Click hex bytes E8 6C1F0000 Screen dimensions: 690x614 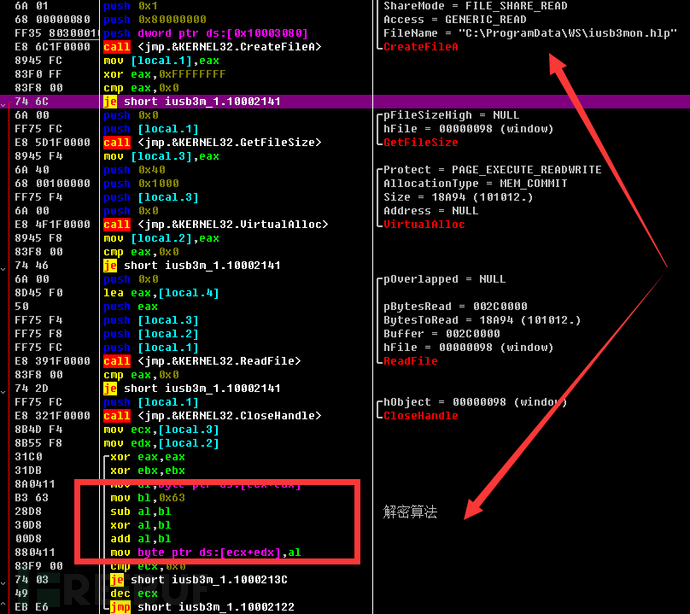point(52,47)
